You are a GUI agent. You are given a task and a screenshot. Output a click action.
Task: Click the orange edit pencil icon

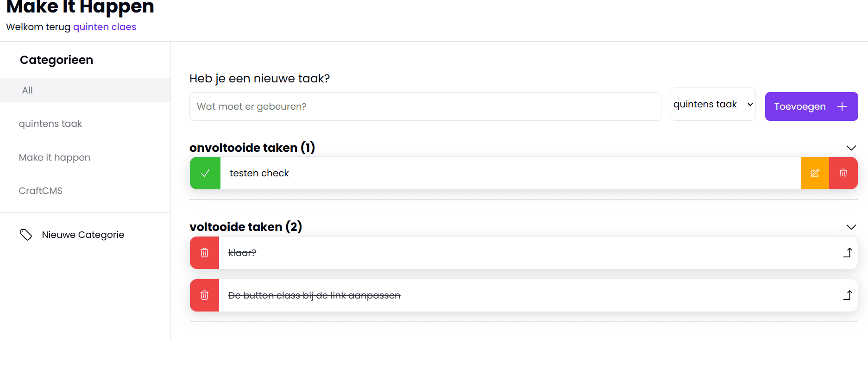815,173
